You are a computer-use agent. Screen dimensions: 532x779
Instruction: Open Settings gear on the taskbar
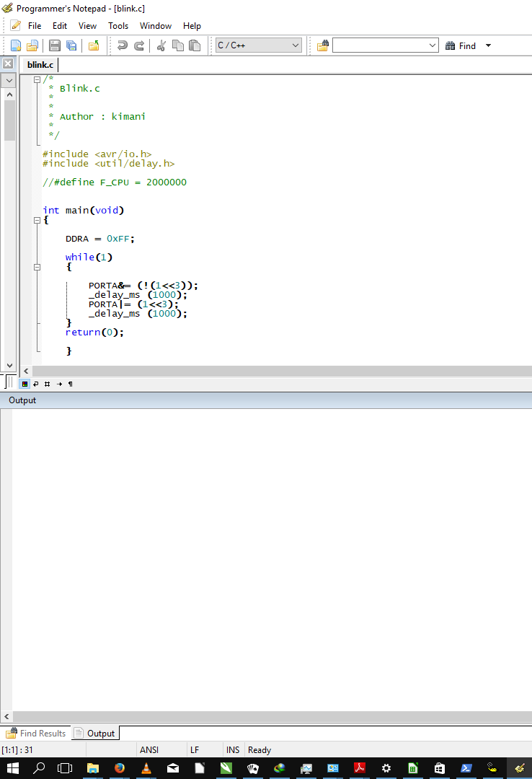pos(386,768)
